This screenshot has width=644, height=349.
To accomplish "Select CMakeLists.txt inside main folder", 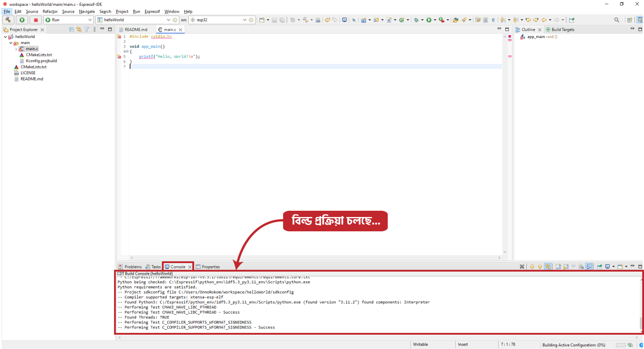I will tap(38, 55).
